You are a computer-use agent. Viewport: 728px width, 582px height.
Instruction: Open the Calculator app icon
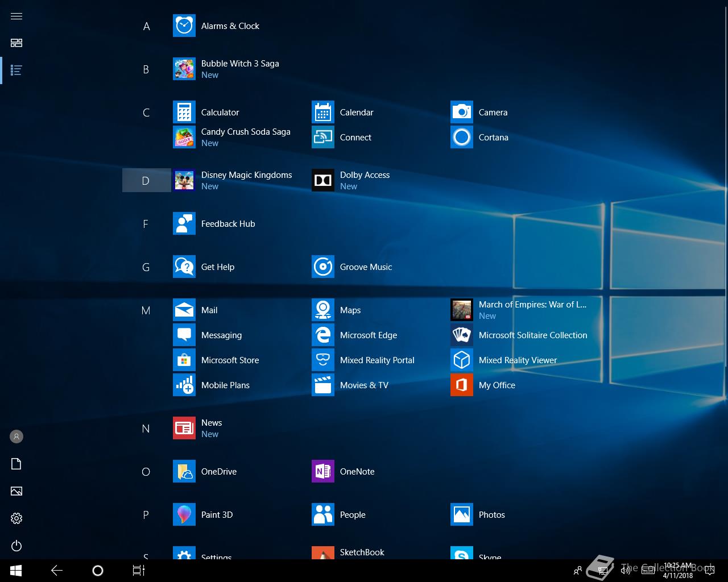184,113
